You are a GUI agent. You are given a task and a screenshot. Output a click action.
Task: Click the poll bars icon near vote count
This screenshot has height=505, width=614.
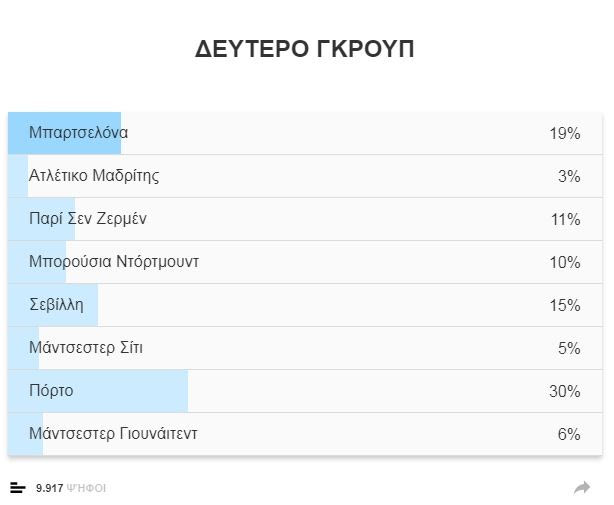coord(18,487)
